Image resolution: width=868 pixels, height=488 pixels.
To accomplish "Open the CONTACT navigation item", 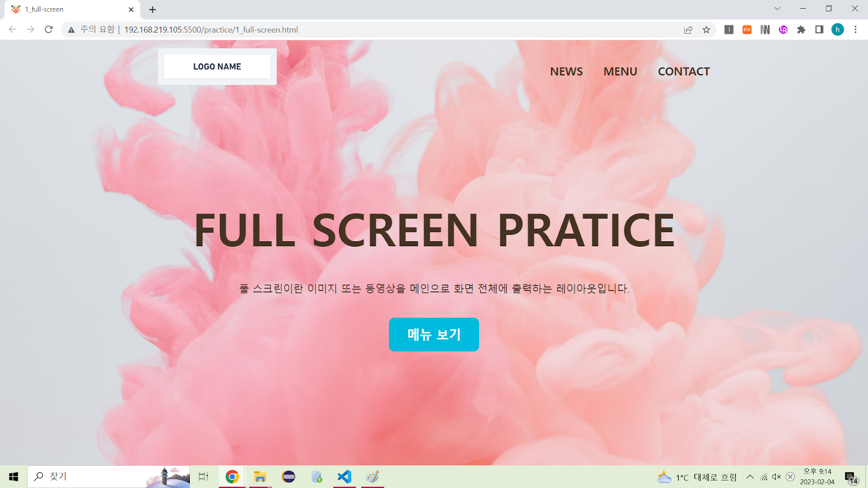I will 684,72.
